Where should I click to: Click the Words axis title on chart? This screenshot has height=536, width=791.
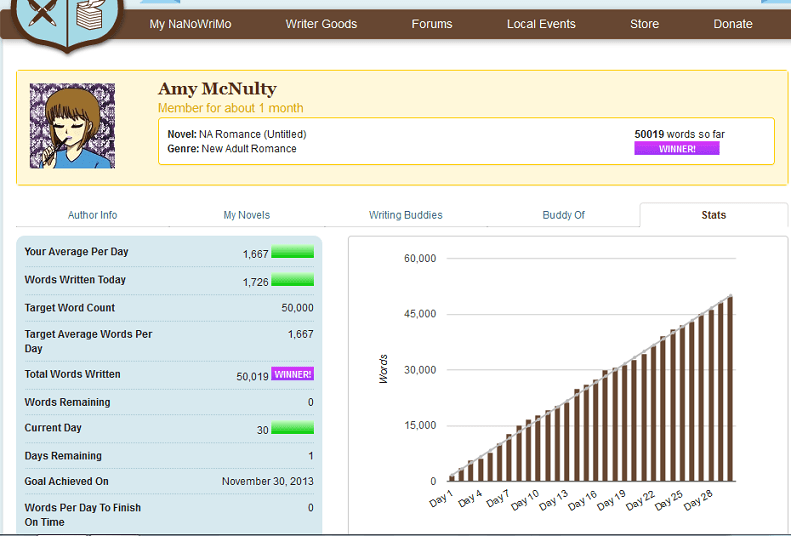pos(383,369)
